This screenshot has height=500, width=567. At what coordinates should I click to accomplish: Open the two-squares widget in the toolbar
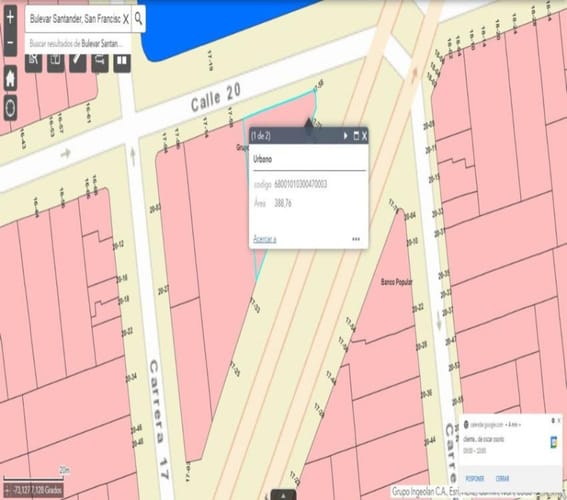click(x=122, y=61)
